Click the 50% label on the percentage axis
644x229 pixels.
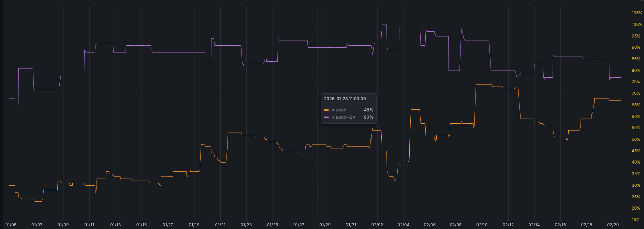(x=636, y=139)
